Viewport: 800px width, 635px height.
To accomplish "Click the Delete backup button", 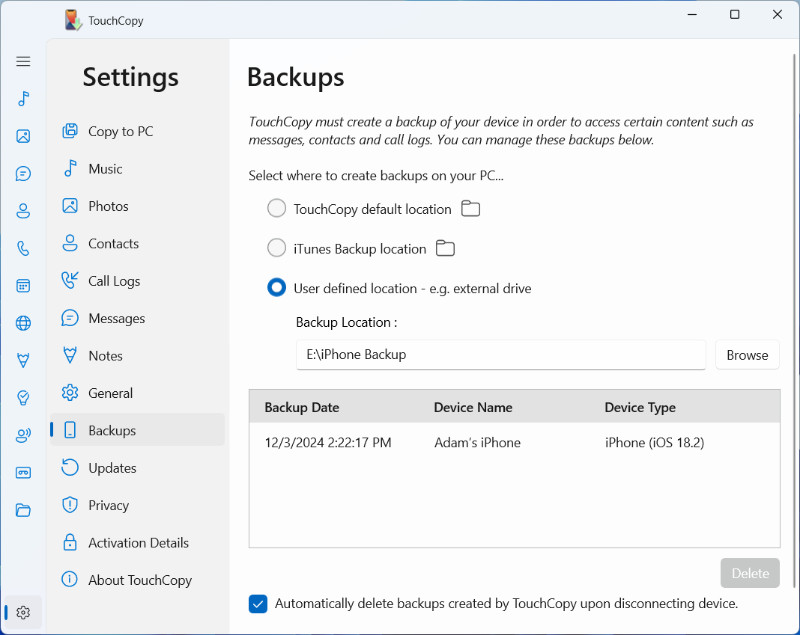I will (750, 573).
